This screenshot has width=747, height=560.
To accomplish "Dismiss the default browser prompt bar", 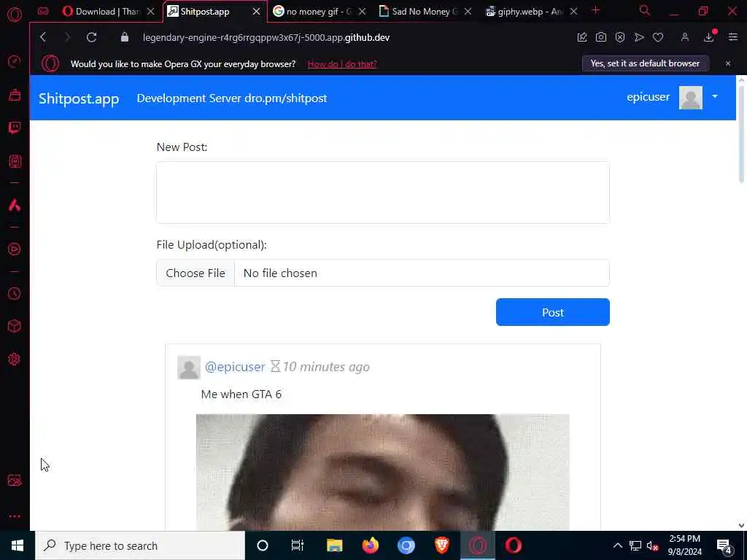I will tap(728, 63).
